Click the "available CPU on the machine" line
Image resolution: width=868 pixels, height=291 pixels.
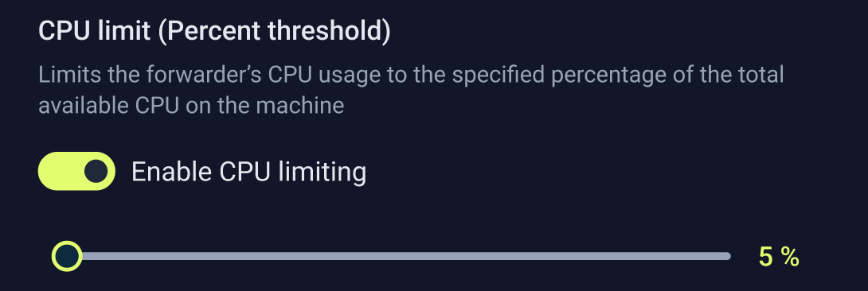point(192,105)
